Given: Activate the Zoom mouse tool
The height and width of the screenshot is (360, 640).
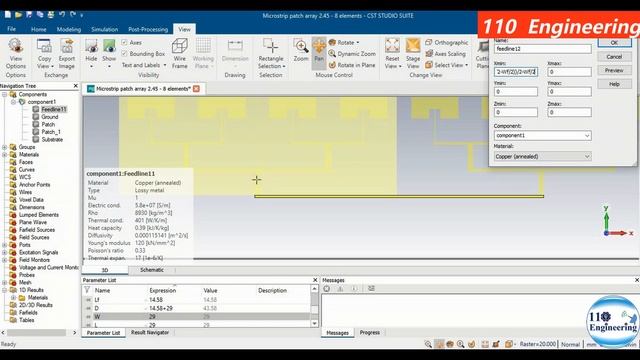Looking at the screenshot, I should click(x=301, y=50).
